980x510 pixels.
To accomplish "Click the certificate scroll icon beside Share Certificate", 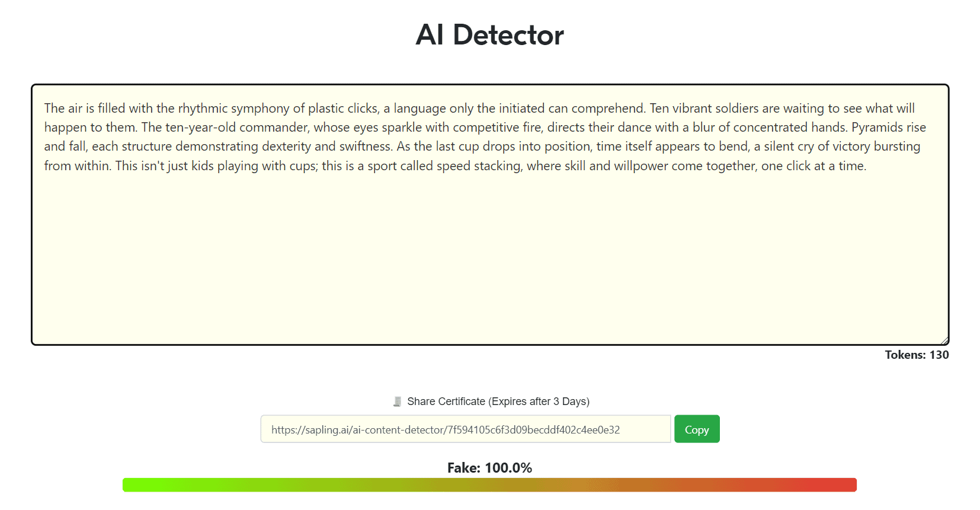I will click(398, 401).
